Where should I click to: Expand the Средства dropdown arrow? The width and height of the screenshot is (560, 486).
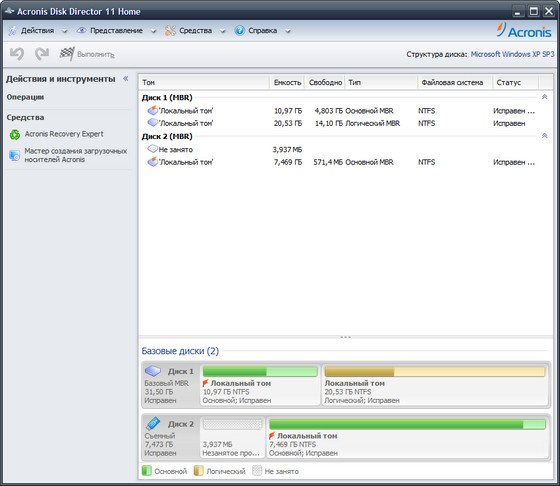click(x=222, y=31)
